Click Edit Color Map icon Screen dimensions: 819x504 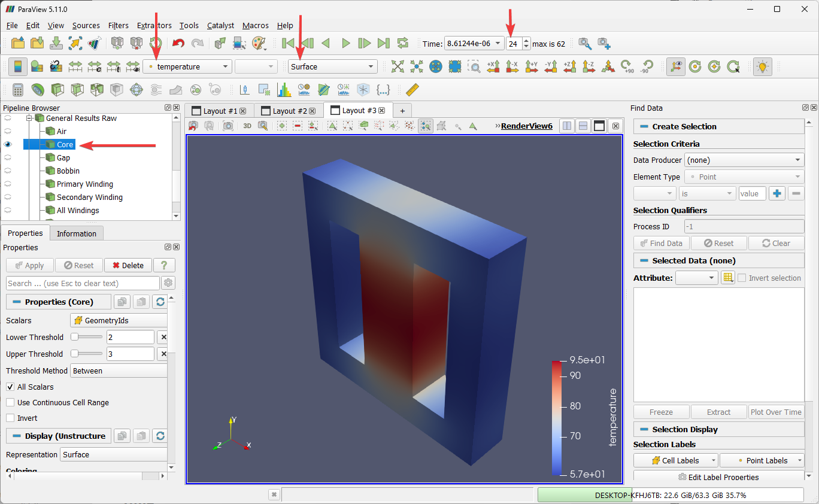[x=37, y=66]
